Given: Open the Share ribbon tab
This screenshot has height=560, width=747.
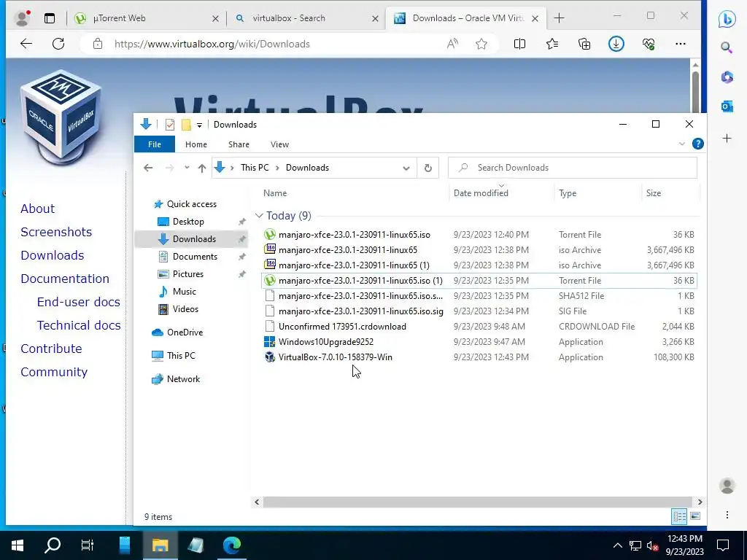Looking at the screenshot, I should pos(239,144).
